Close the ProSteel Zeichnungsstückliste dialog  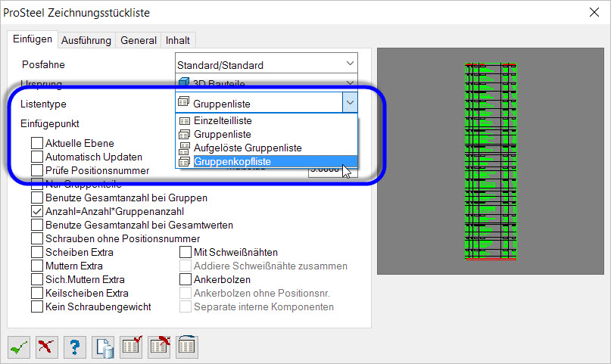594,12
